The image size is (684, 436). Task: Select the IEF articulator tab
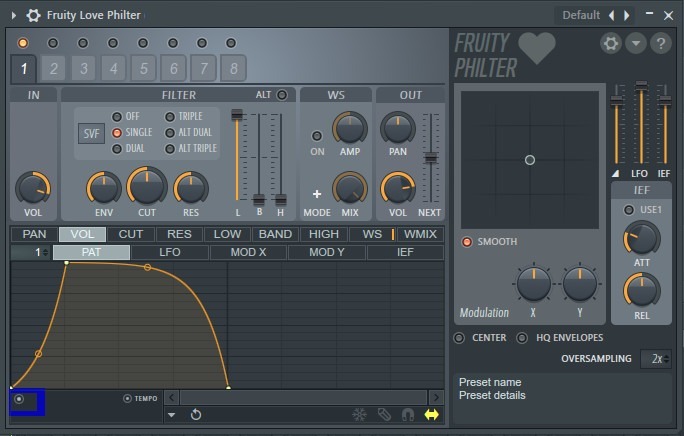405,252
